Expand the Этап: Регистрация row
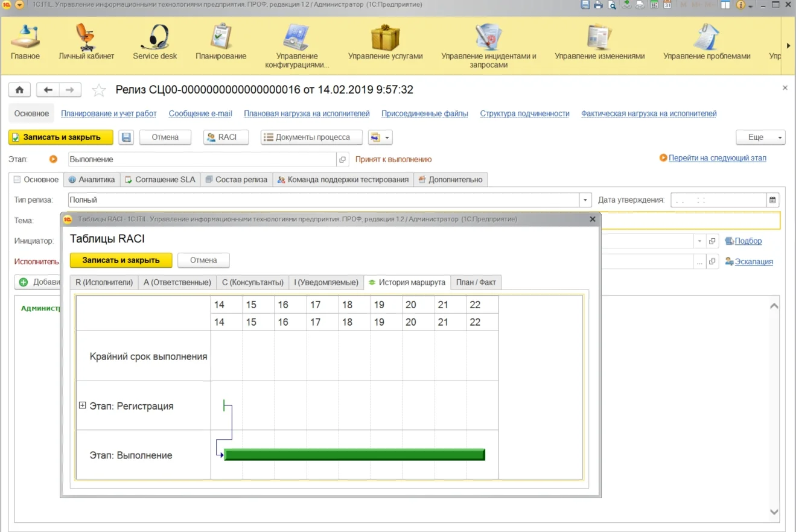Viewport: 796px width, 532px height. click(83, 405)
